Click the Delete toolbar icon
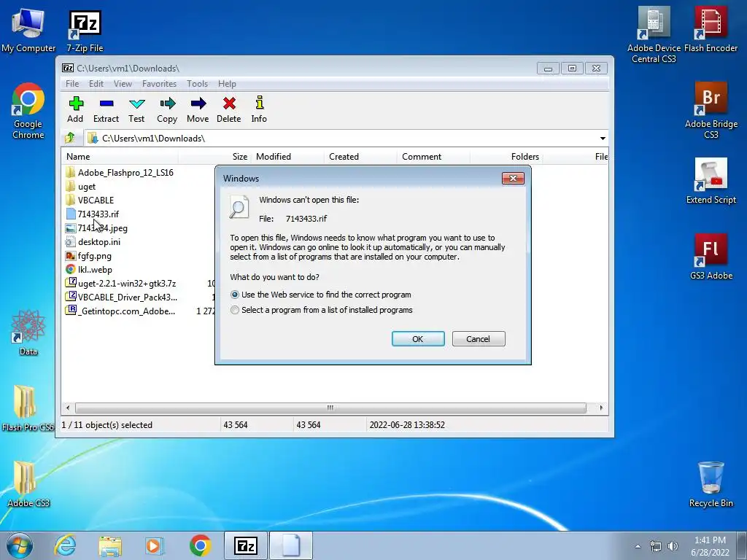Screen dimensions: 747x560 click(228, 109)
